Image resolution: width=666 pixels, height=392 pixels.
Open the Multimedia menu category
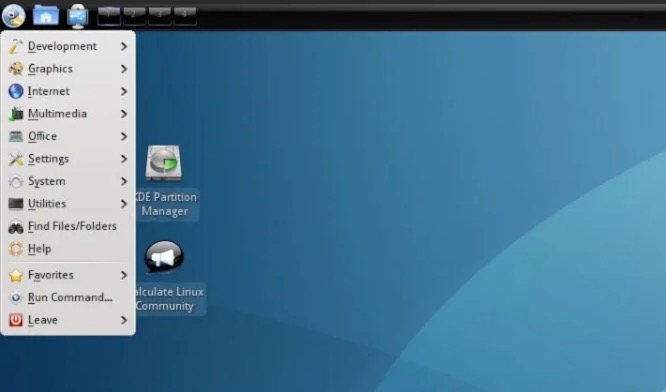[x=68, y=114]
